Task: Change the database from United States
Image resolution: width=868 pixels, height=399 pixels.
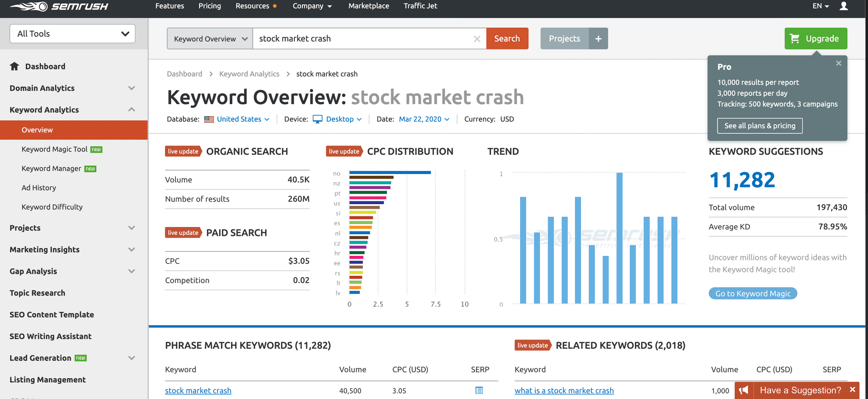Action: [243, 119]
